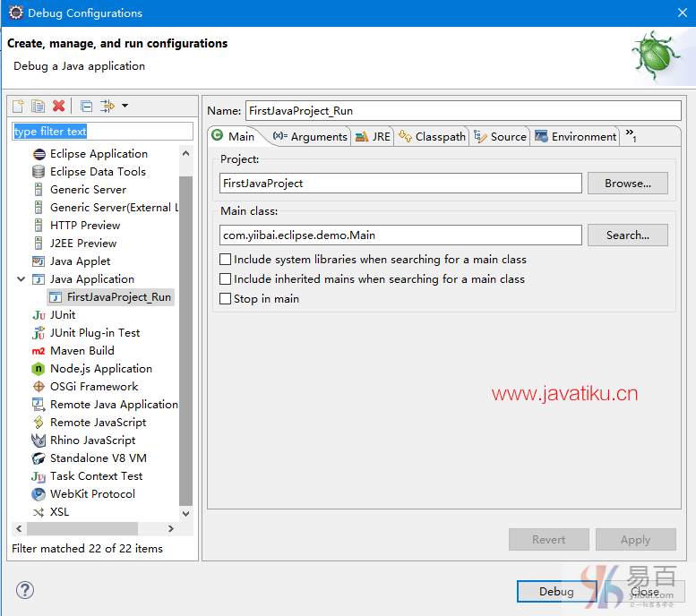
Task: Click the Remote JavaScript icon
Action: [x=39, y=423]
